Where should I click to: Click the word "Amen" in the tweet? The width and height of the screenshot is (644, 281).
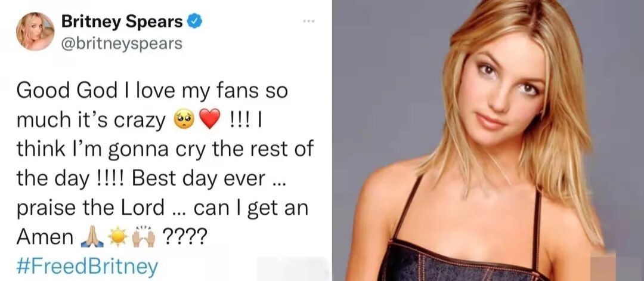pyautogui.click(x=45, y=237)
